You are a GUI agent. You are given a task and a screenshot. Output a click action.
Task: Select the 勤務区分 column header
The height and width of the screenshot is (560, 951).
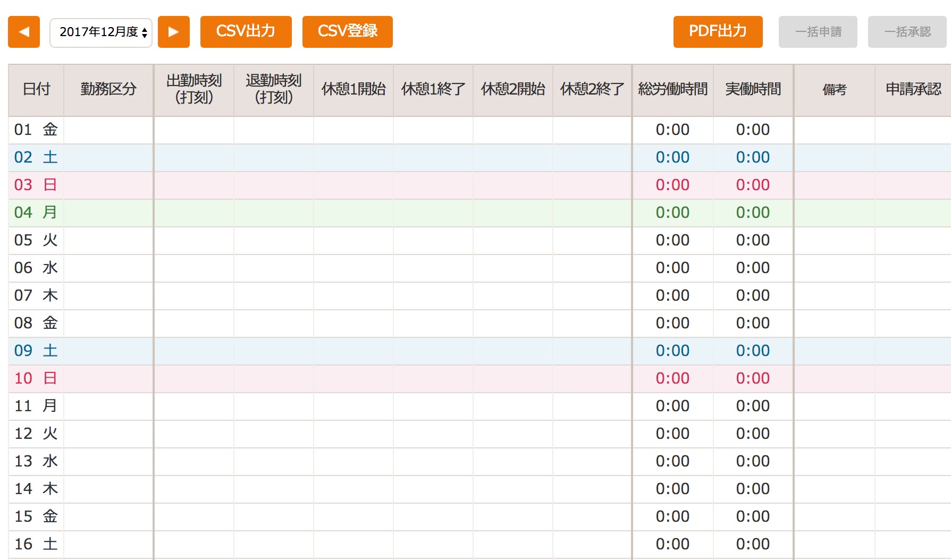tap(108, 90)
